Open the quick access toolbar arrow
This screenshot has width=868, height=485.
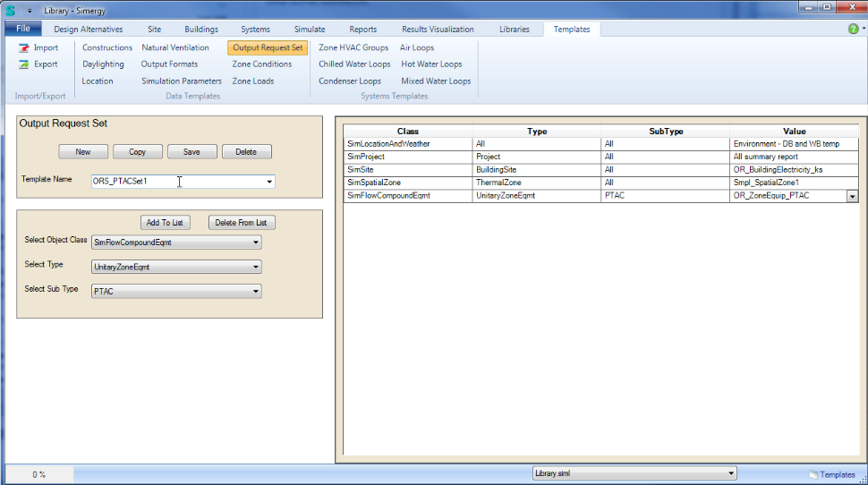coord(29,9)
